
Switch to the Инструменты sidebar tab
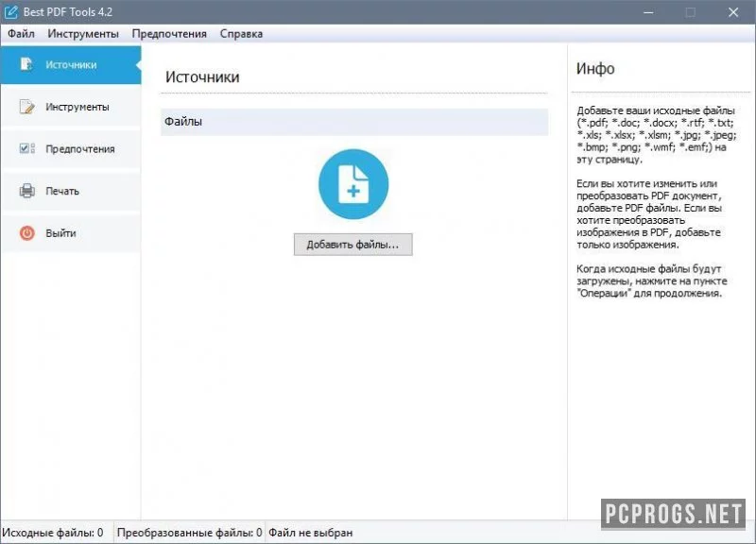pos(71,107)
